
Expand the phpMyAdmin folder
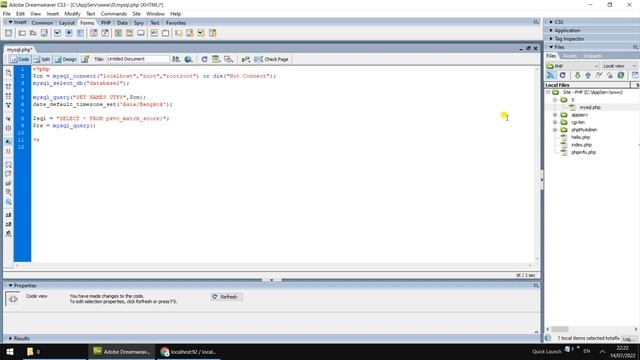pos(555,130)
